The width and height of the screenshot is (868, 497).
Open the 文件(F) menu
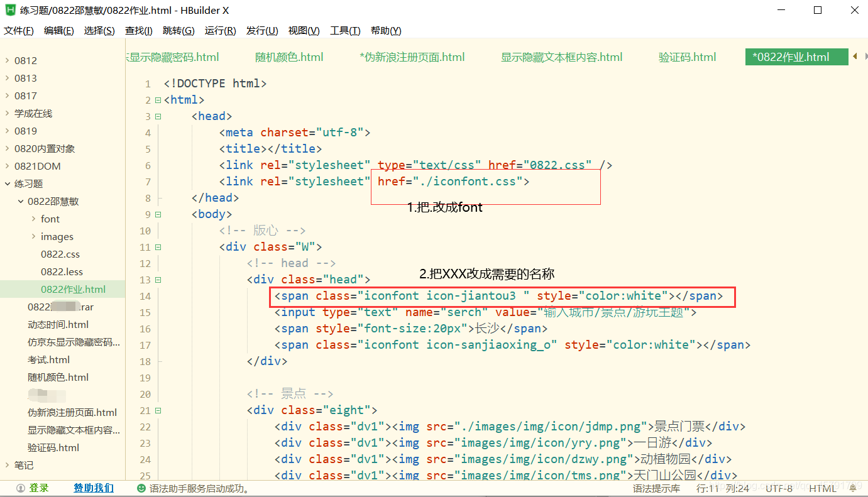coord(19,31)
